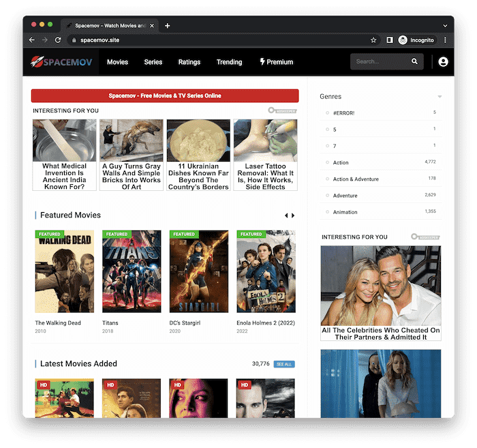Image resolution: width=477 pixels, height=448 pixels.
Task: Click the Adskeeper logo above the top ads
Action: click(x=282, y=110)
